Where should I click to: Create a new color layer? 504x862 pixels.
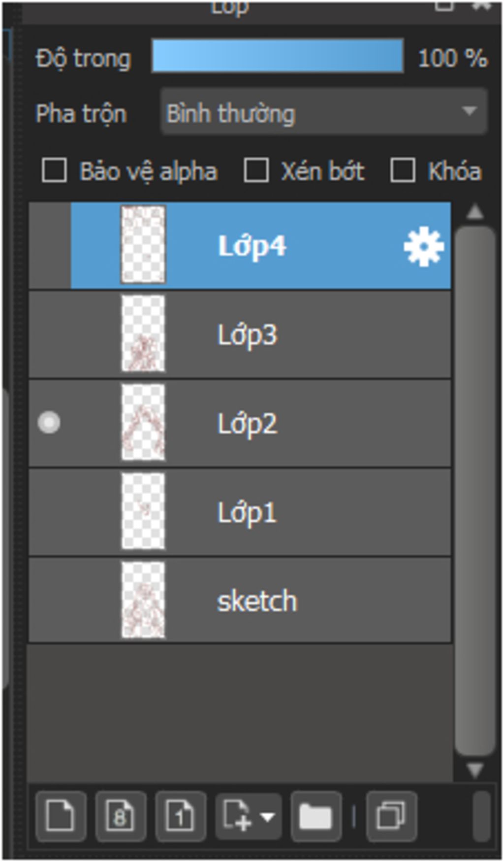tap(61, 816)
